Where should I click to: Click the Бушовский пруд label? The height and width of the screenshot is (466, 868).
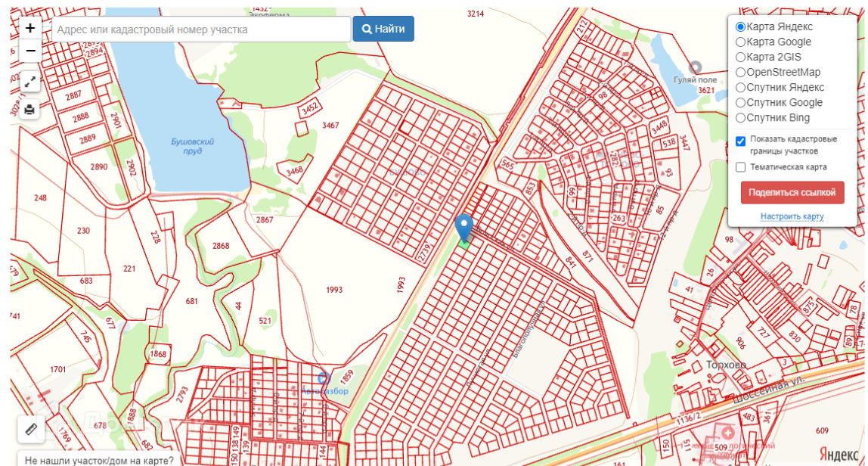(x=192, y=146)
